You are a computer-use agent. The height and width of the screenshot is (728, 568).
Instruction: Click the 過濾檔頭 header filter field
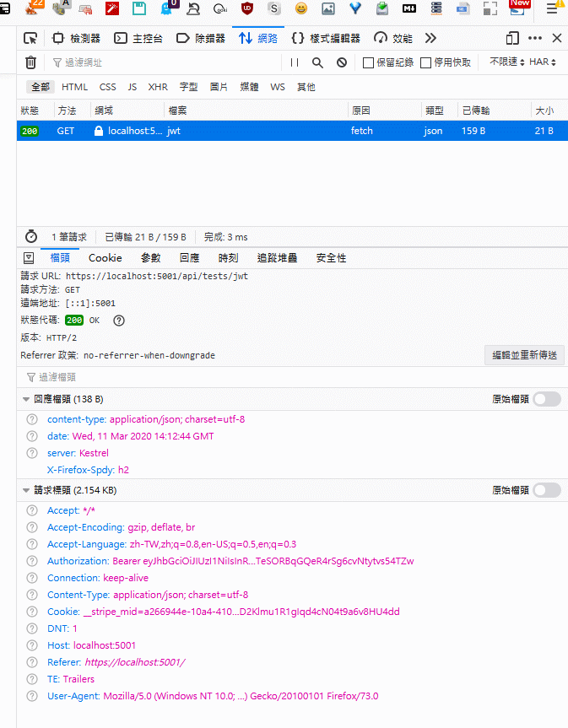click(293, 377)
